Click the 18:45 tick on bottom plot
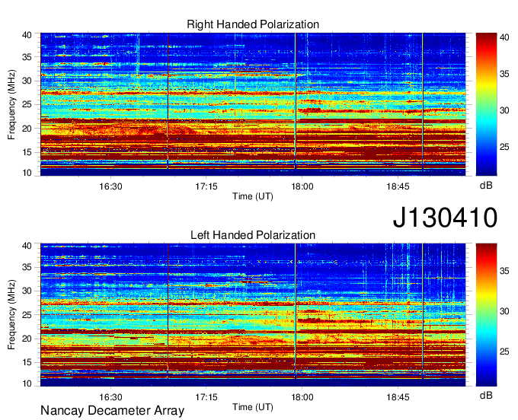The image size is (518, 420). pyautogui.click(x=398, y=396)
